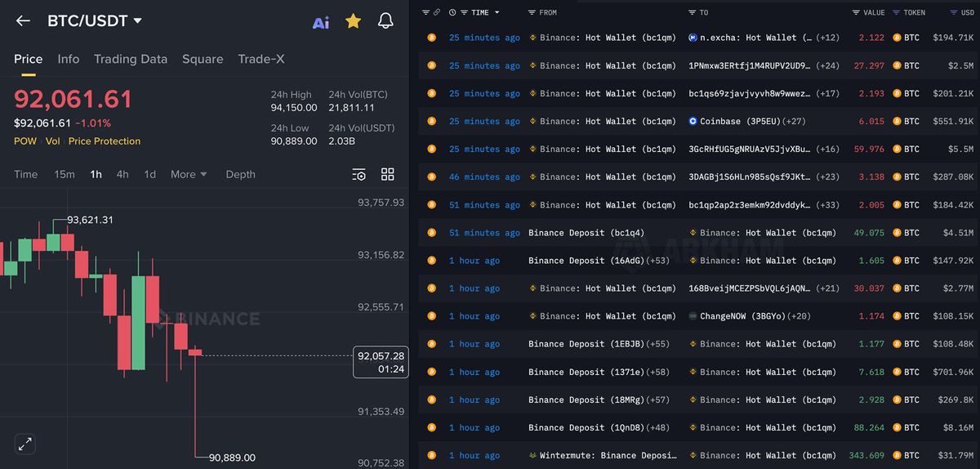Expand the (+12) addresses next to n.excha
The height and width of the screenshot is (469, 980).
coord(827,38)
